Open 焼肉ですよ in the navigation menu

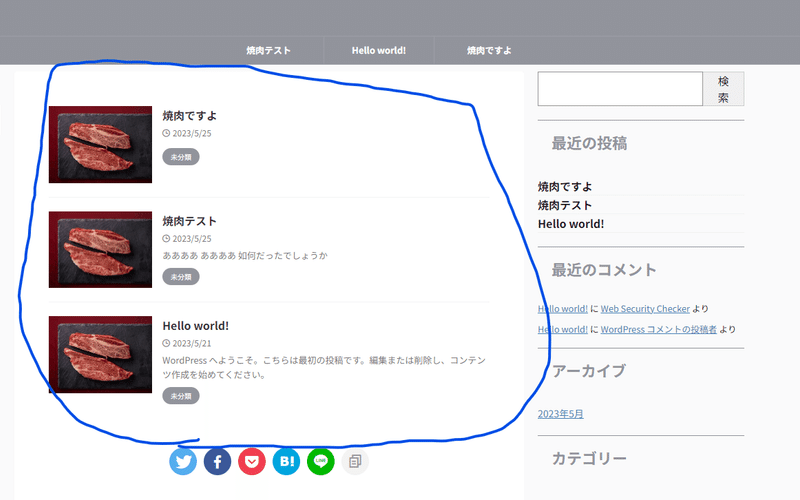(x=489, y=51)
